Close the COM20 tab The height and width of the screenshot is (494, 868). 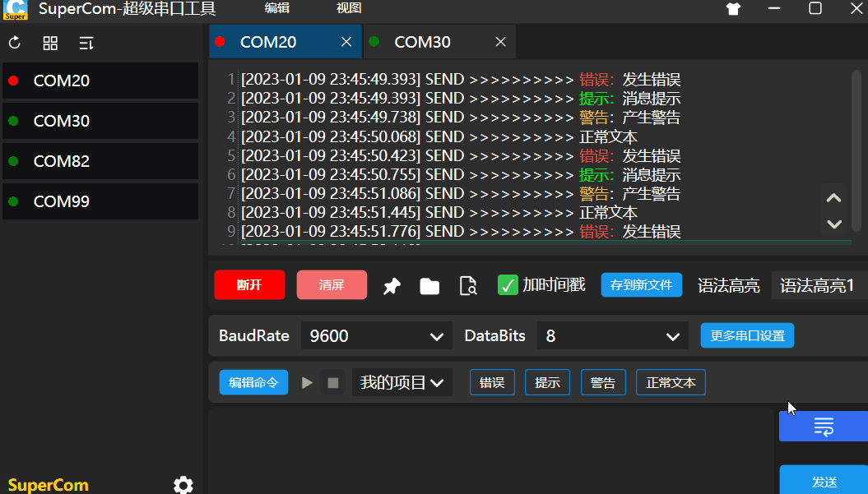click(346, 41)
